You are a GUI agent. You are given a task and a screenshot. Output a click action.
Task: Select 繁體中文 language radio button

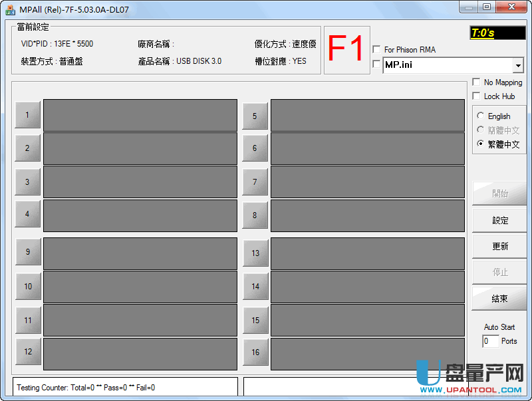481,144
